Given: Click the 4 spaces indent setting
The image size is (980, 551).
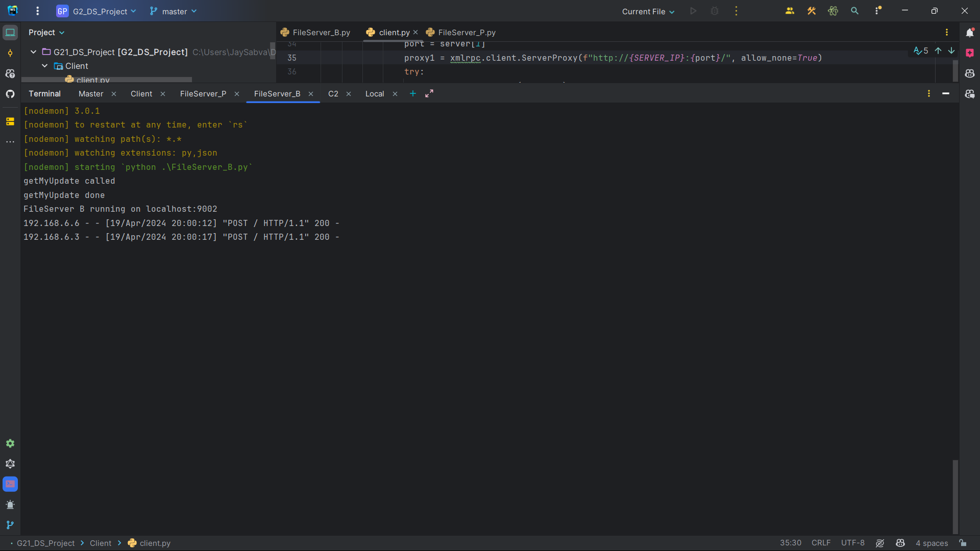Looking at the screenshot, I should (932, 543).
